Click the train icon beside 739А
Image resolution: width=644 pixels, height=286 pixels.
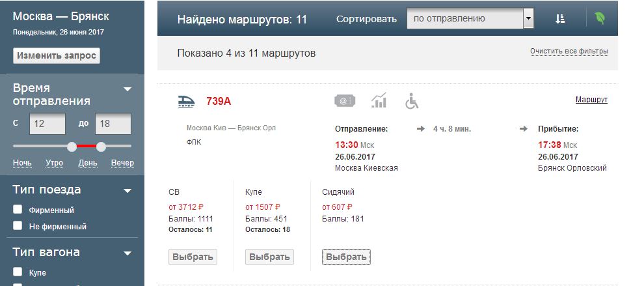click(x=187, y=101)
